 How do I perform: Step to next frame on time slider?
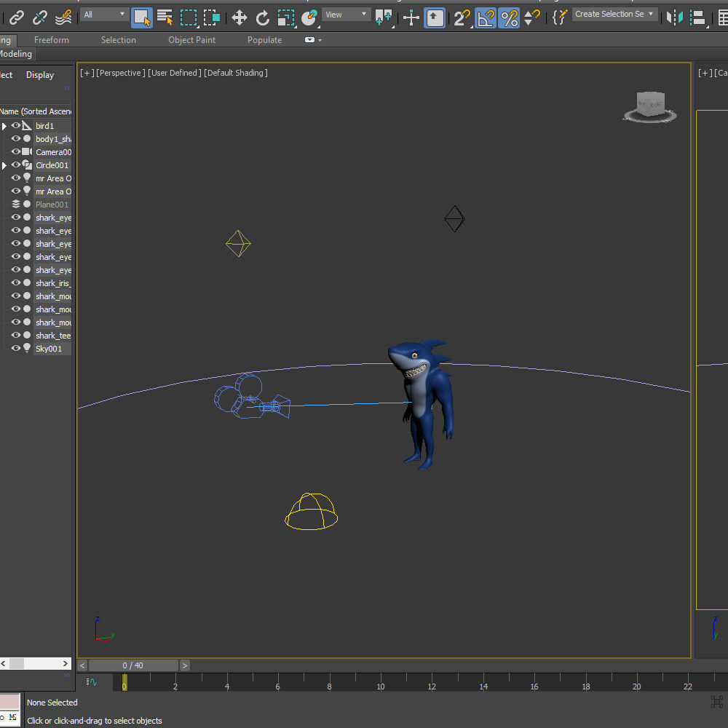coord(185,665)
